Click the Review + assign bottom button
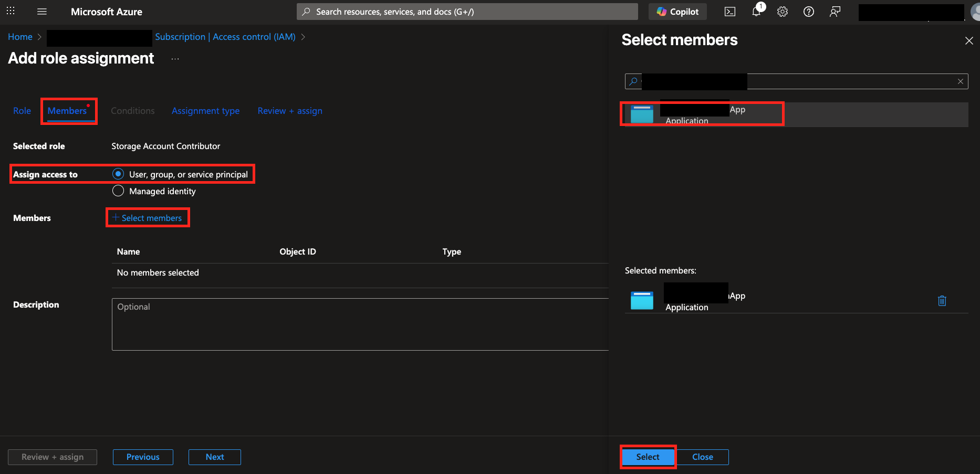980x474 pixels. point(53,457)
